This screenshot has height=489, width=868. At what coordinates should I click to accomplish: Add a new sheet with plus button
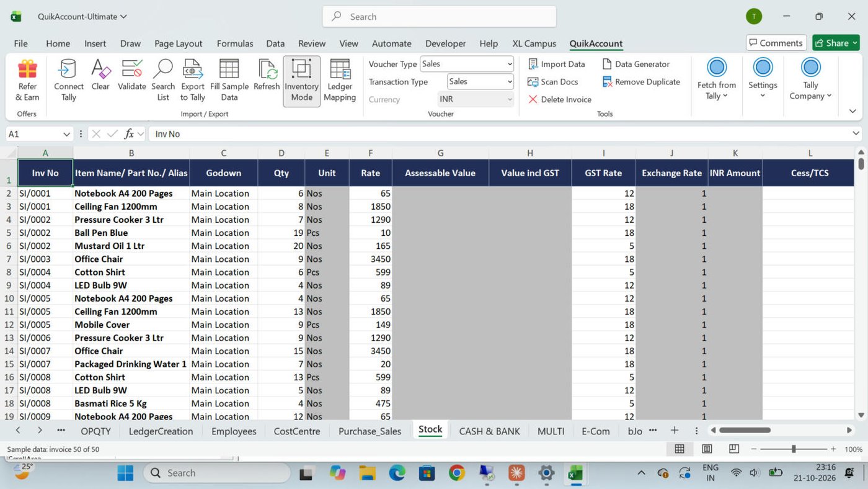[675, 431]
